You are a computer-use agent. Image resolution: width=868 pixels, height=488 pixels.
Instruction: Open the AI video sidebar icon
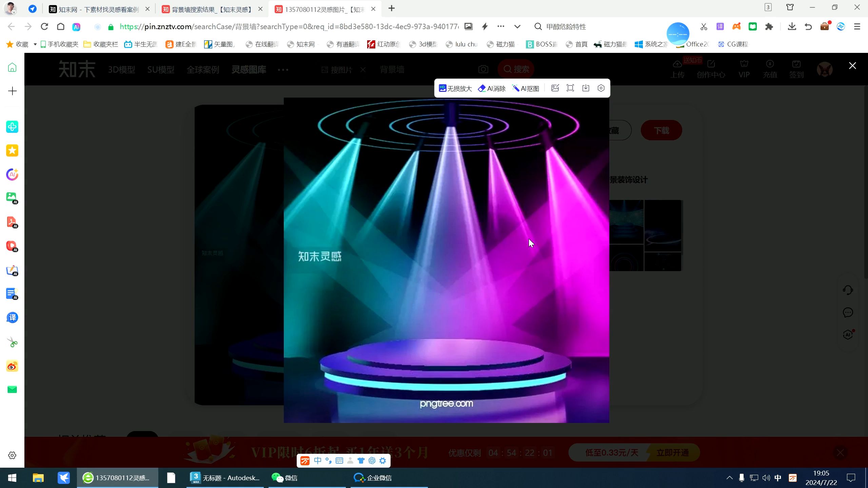pyautogui.click(x=12, y=246)
